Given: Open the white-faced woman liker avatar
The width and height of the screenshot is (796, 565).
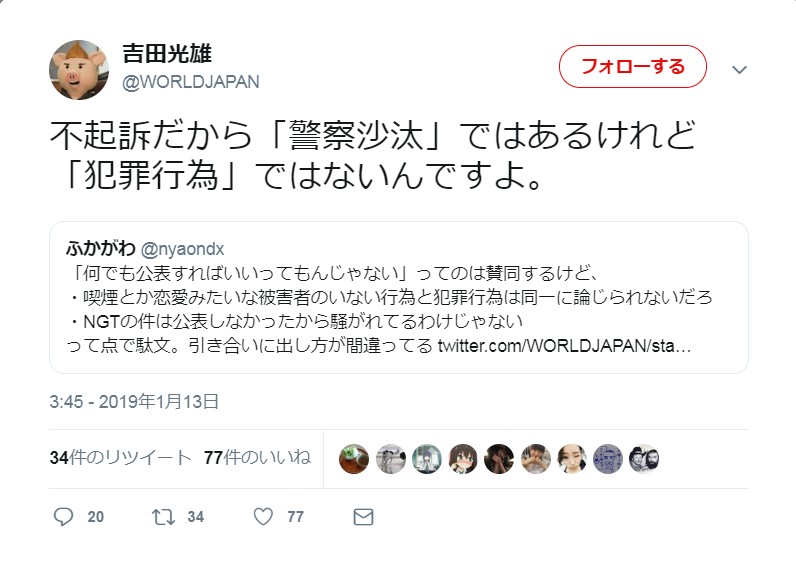Looking at the screenshot, I should coord(572,459).
